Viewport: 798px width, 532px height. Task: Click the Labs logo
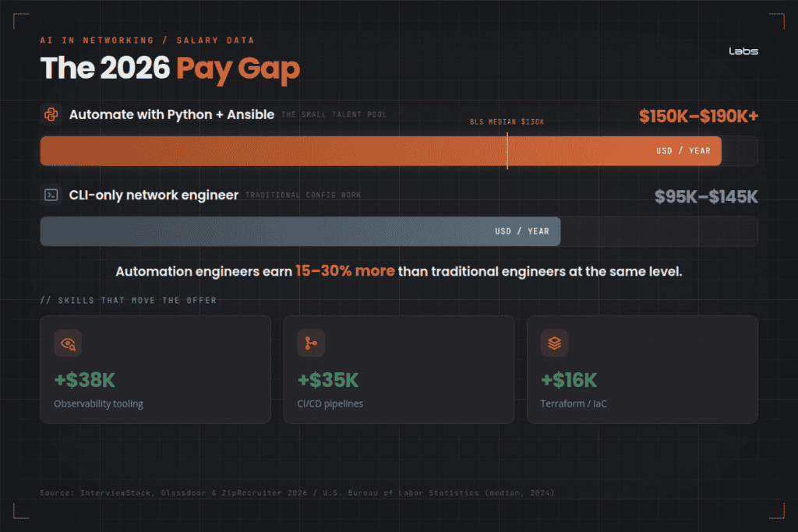743,51
